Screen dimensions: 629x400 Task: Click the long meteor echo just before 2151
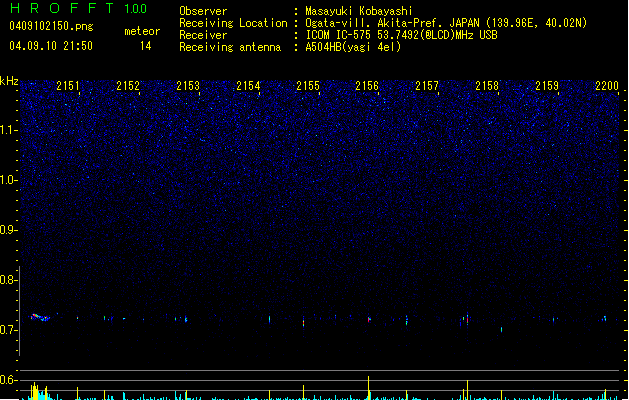pyautogui.click(x=40, y=317)
